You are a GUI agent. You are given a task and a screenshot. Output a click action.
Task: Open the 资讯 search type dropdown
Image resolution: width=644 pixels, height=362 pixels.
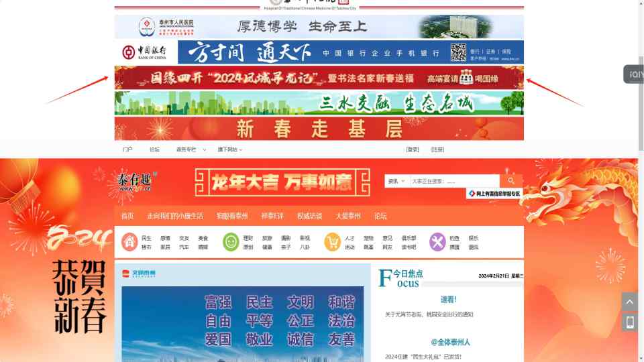click(x=396, y=181)
